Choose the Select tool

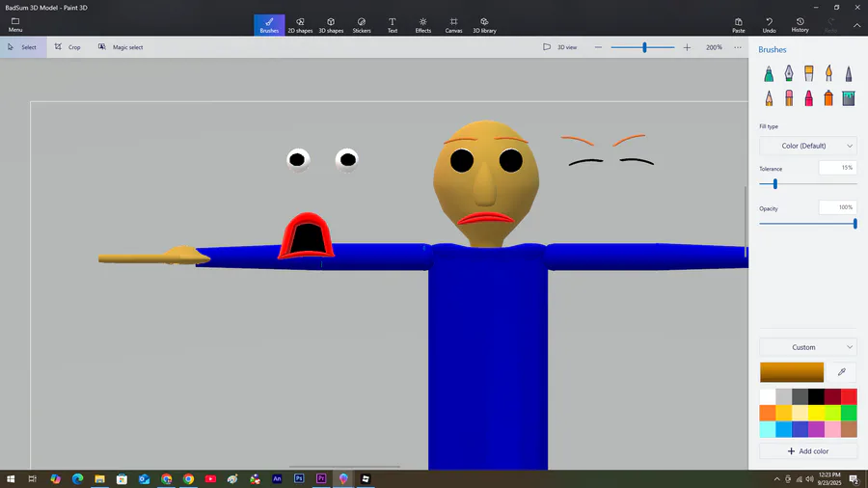(x=22, y=47)
